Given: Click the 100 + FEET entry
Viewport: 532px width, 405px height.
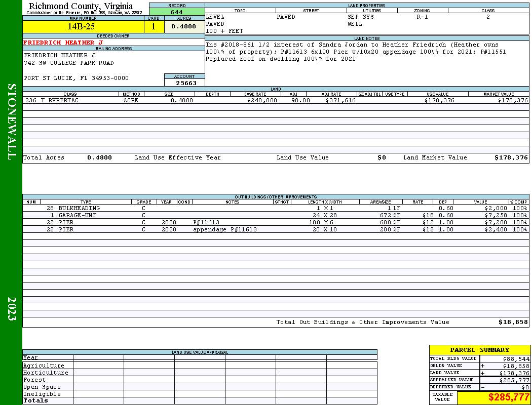Looking at the screenshot, I should point(224,31).
